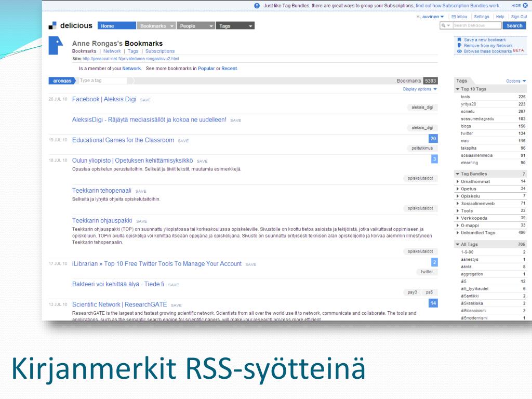The height and width of the screenshot is (399, 532).
Task: Click the 14 saves count for ResearchGATE
Action: pyautogui.click(x=433, y=303)
